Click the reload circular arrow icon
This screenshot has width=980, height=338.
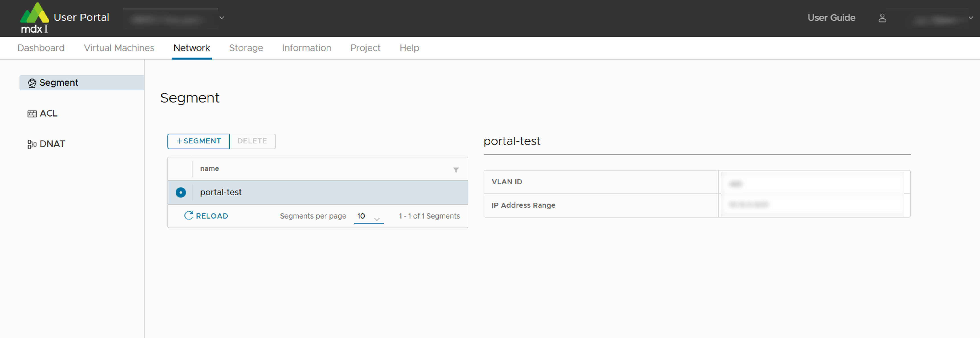point(189,215)
